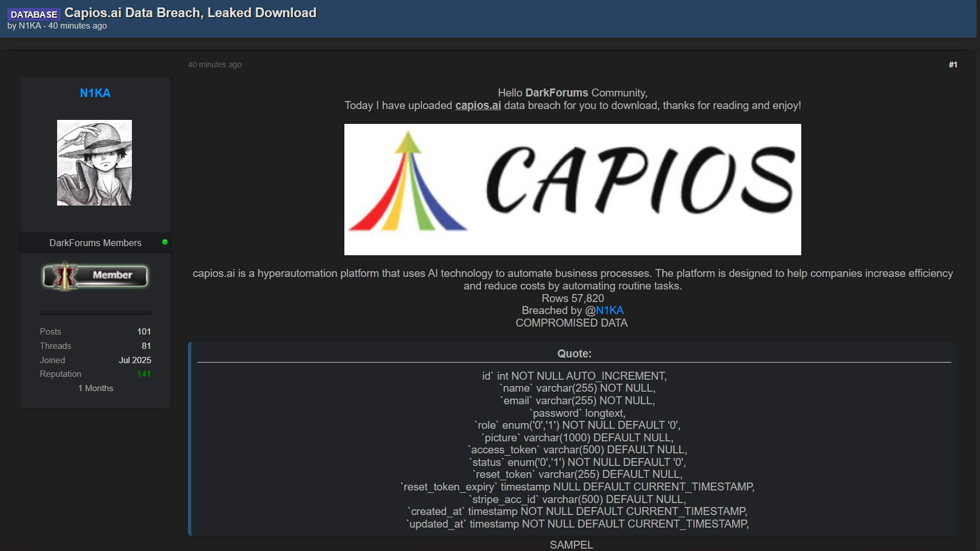Open the reputation score 141
Viewport: 980px width, 551px height.
coord(144,374)
